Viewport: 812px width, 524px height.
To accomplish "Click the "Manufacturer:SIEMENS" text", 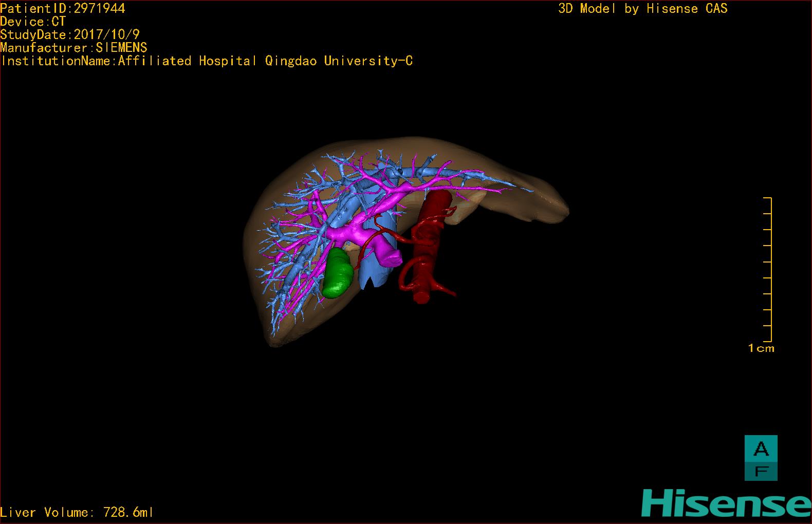I will [x=73, y=48].
